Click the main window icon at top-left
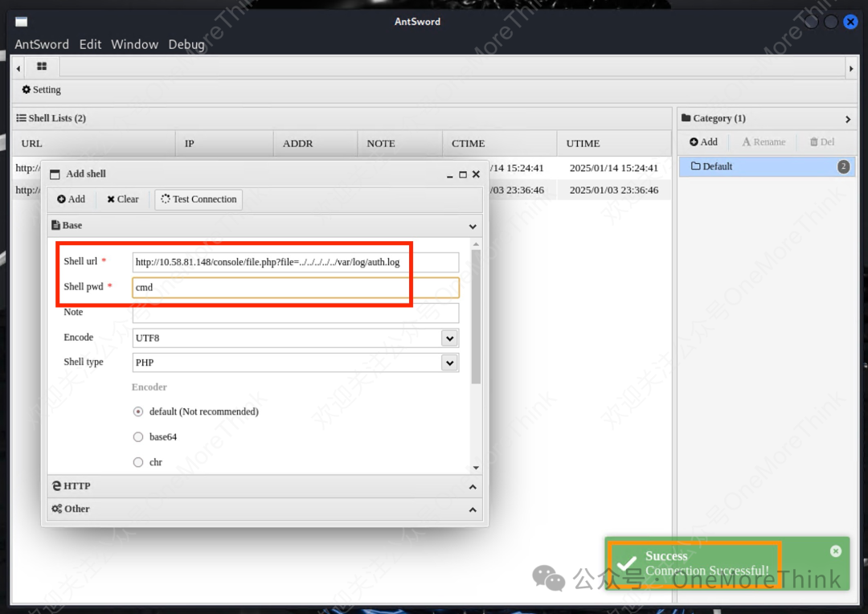This screenshot has width=868, height=614. [21, 22]
